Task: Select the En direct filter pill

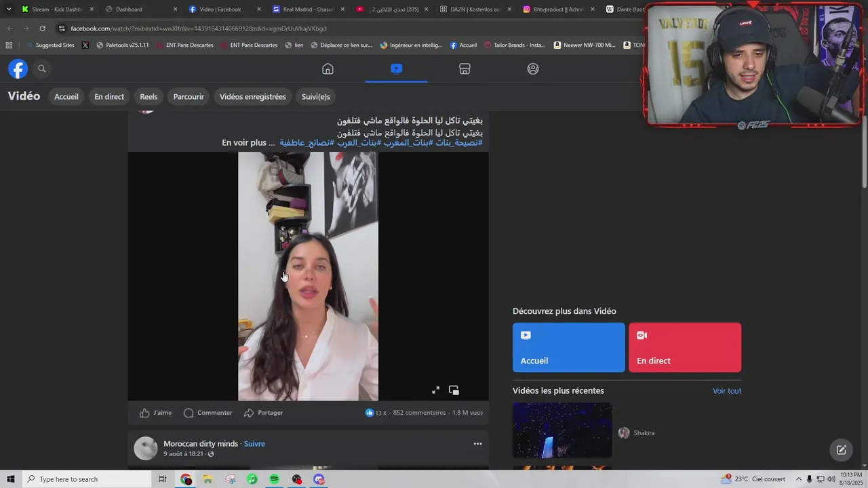Action: [x=109, y=97]
